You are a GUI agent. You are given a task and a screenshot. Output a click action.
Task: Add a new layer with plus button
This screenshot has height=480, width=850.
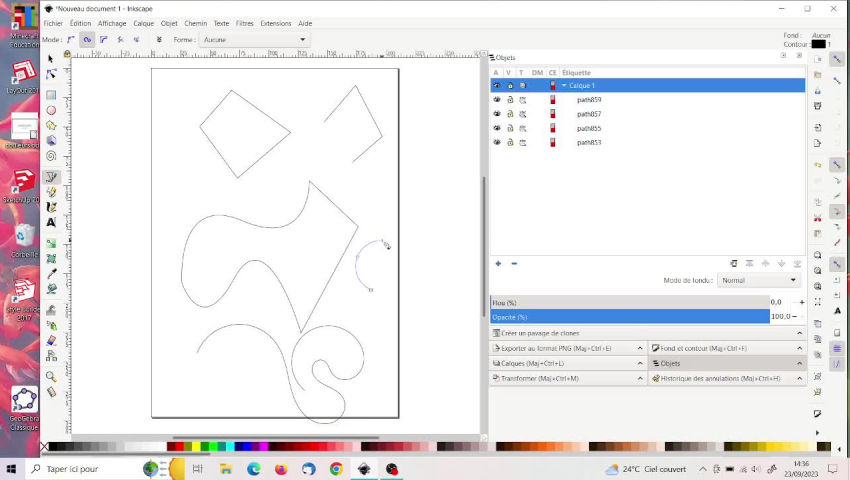pyautogui.click(x=498, y=264)
